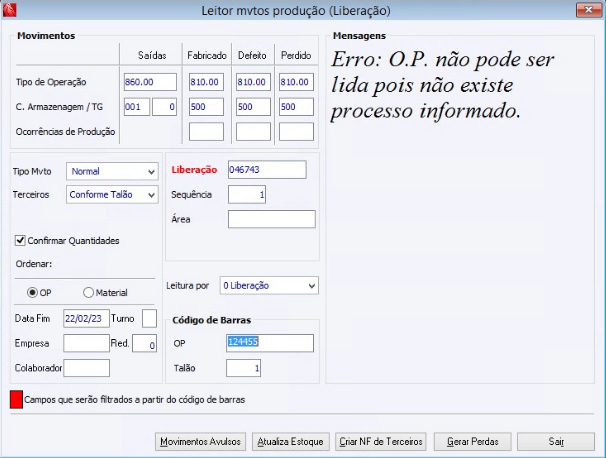Click the Defeito Tipo de Operação field

click(254, 82)
